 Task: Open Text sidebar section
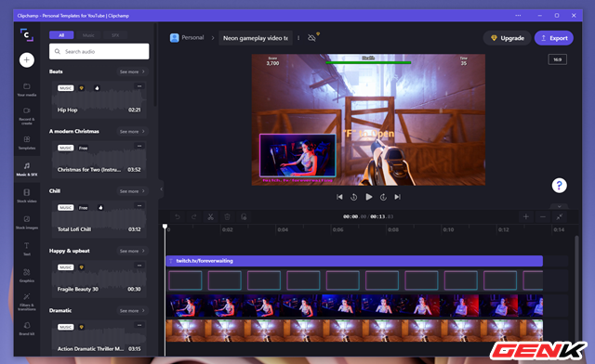click(x=27, y=249)
